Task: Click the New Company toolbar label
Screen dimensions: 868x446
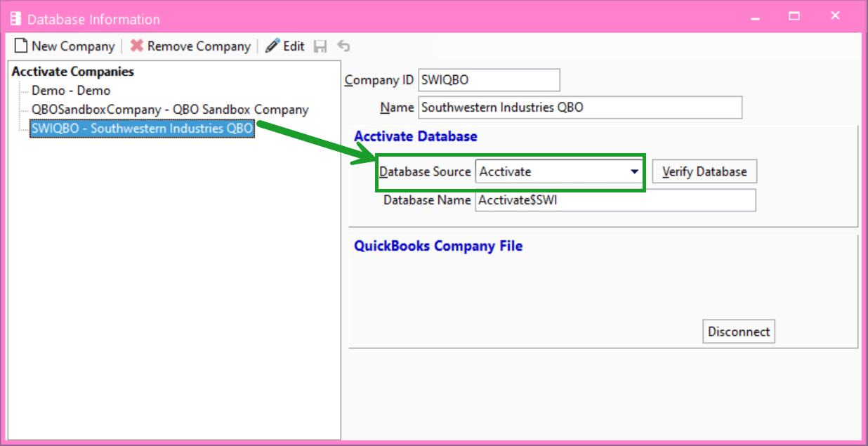Action: click(x=72, y=46)
